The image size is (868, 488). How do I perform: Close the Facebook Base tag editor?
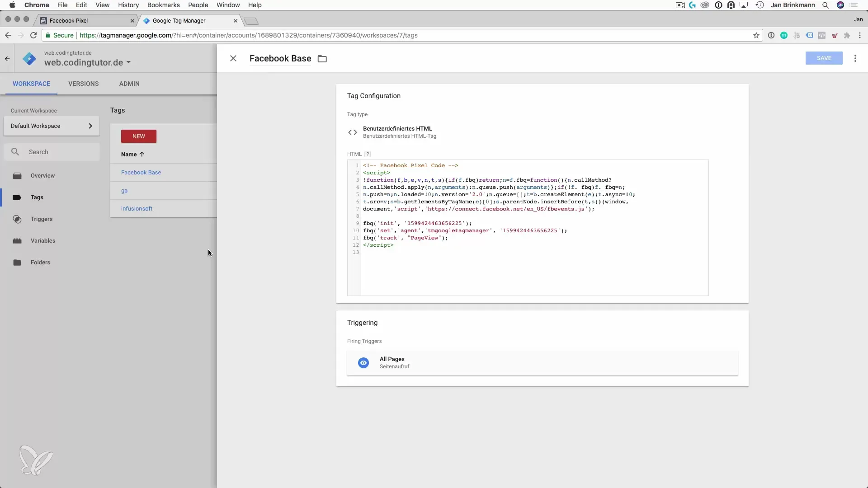233,58
